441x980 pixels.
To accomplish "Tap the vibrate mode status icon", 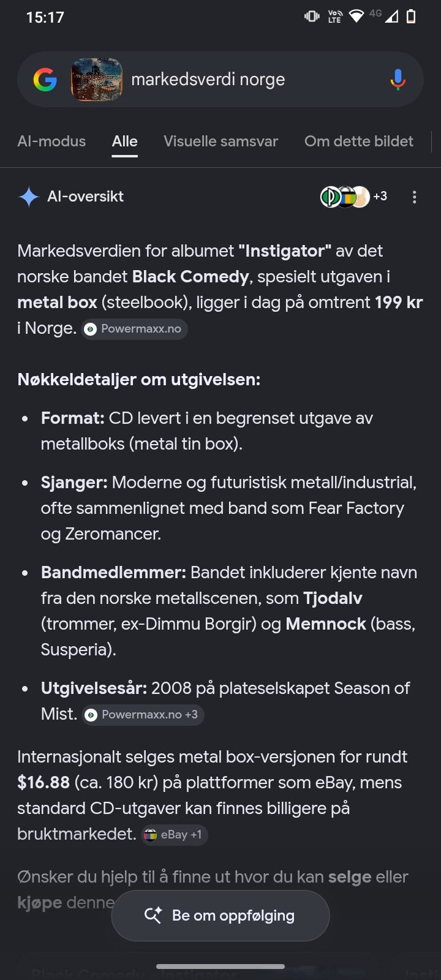I will tap(312, 17).
